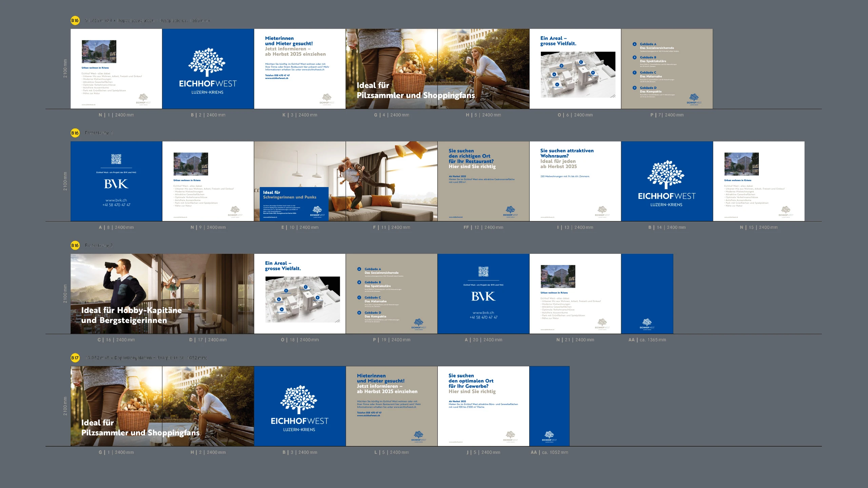Click www.bvk.ch on panel A 8
868x488 pixels.
point(116,200)
